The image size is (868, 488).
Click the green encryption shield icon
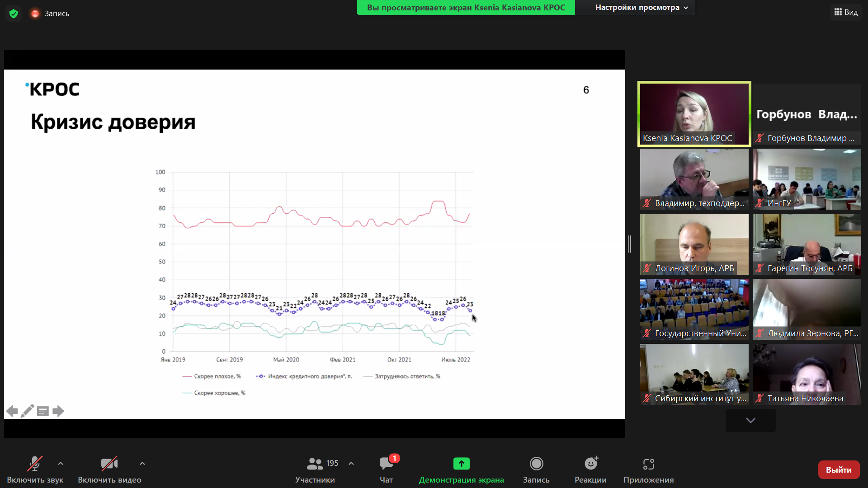tap(14, 14)
